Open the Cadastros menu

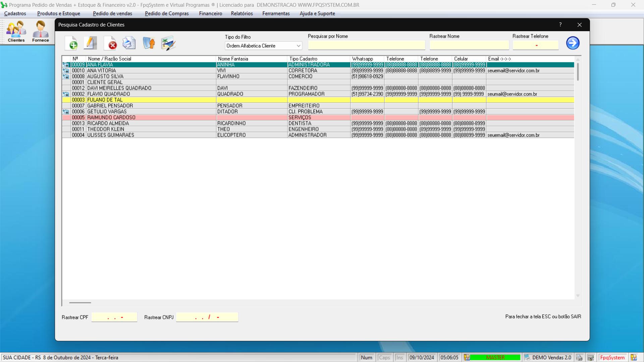click(x=15, y=14)
